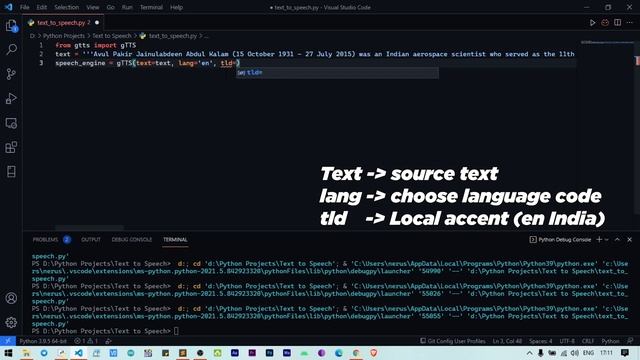
Task: Open File Explorer from taskbar
Action: point(26,353)
